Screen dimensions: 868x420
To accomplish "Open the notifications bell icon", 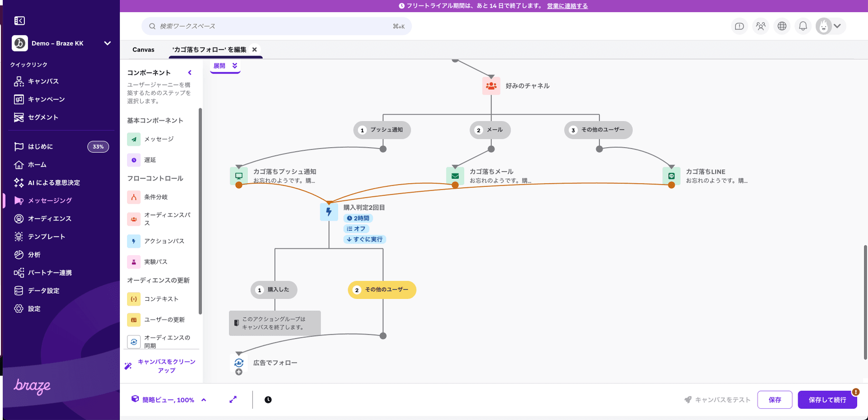I will (x=803, y=26).
